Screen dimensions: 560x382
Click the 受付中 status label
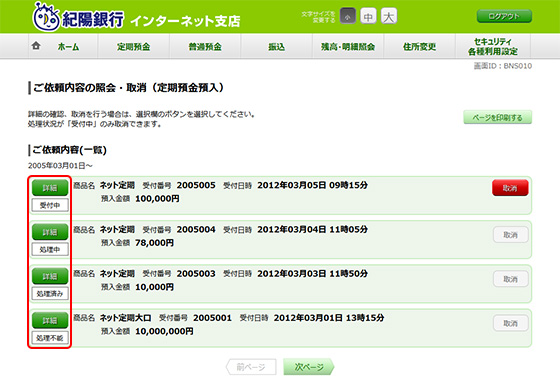coord(50,205)
